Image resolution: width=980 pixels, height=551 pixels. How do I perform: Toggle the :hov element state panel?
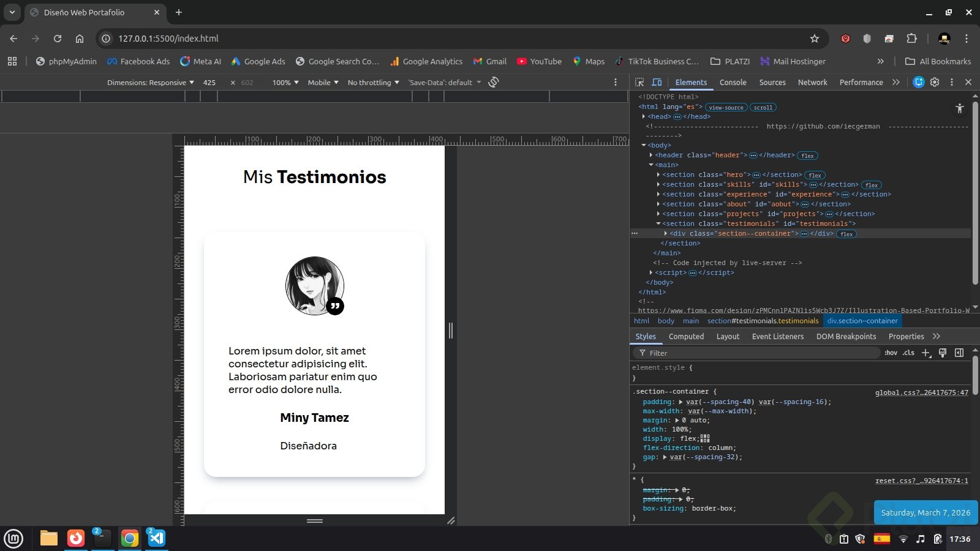pos(891,353)
